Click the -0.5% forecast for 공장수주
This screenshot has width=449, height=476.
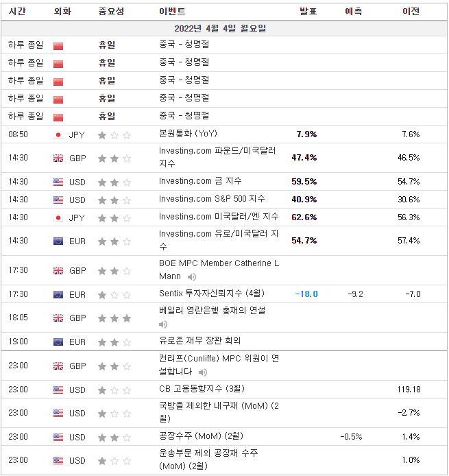click(x=351, y=437)
